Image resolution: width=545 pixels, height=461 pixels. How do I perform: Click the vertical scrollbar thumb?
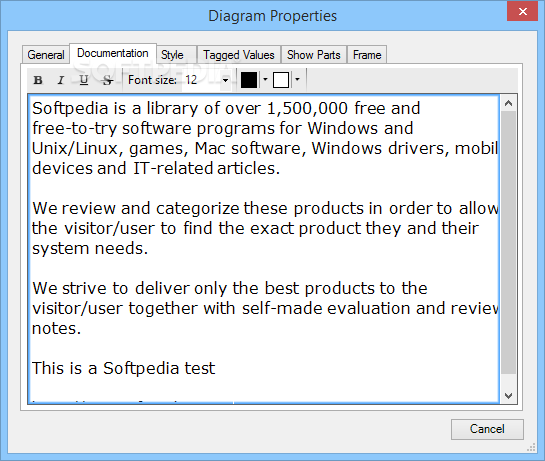pos(509,242)
